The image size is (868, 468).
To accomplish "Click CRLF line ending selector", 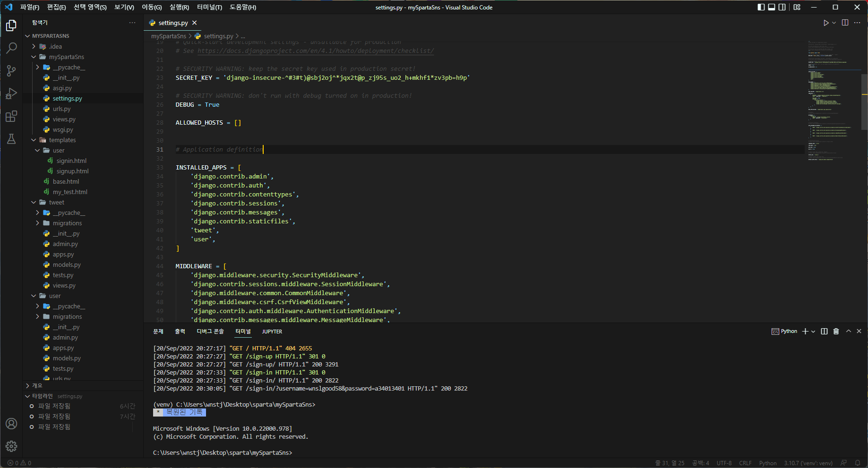I will click(745, 463).
